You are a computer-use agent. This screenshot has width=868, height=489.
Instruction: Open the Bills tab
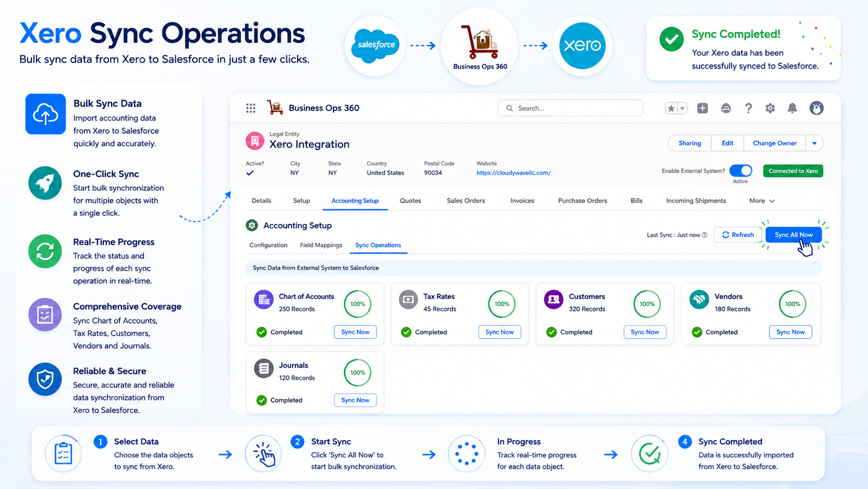tap(636, 201)
